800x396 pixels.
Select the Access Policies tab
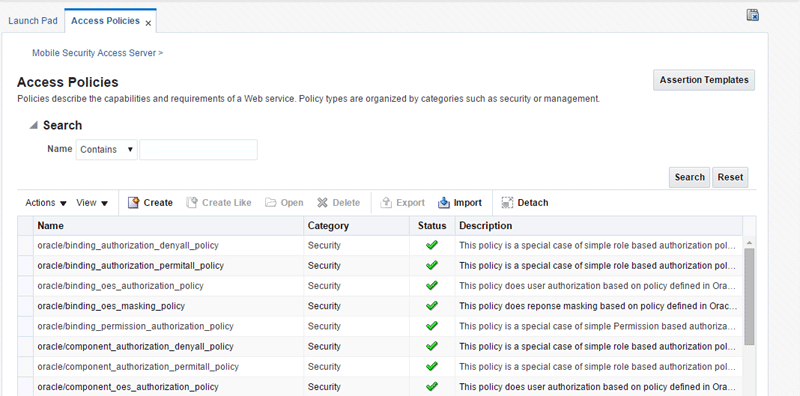[x=105, y=21]
